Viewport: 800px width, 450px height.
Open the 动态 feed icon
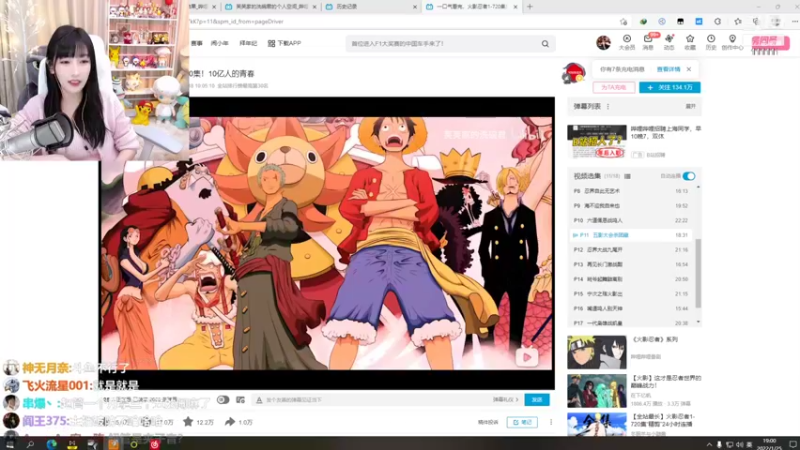[x=669, y=42]
